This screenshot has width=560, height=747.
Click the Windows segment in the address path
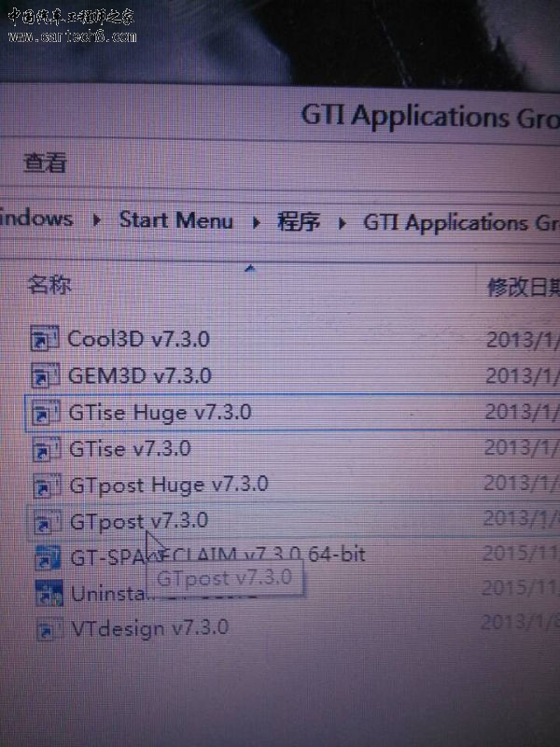coord(36,218)
